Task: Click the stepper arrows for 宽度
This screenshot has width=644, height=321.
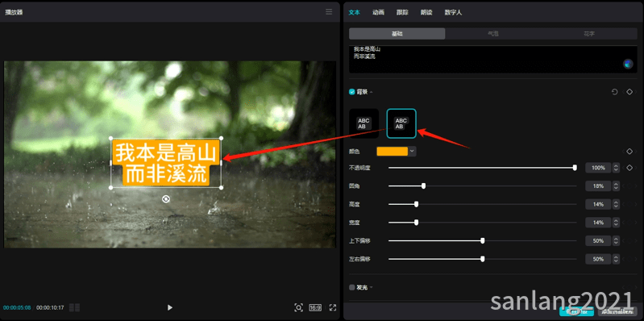Action: click(616, 223)
